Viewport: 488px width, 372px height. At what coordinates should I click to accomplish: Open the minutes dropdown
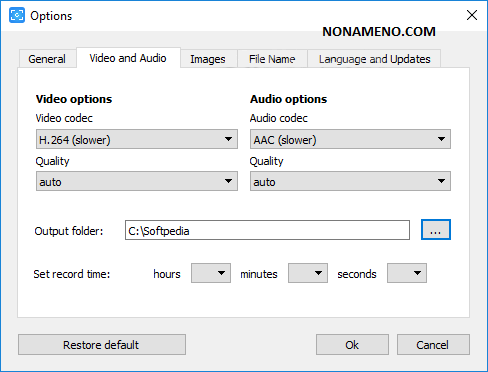coord(308,273)
